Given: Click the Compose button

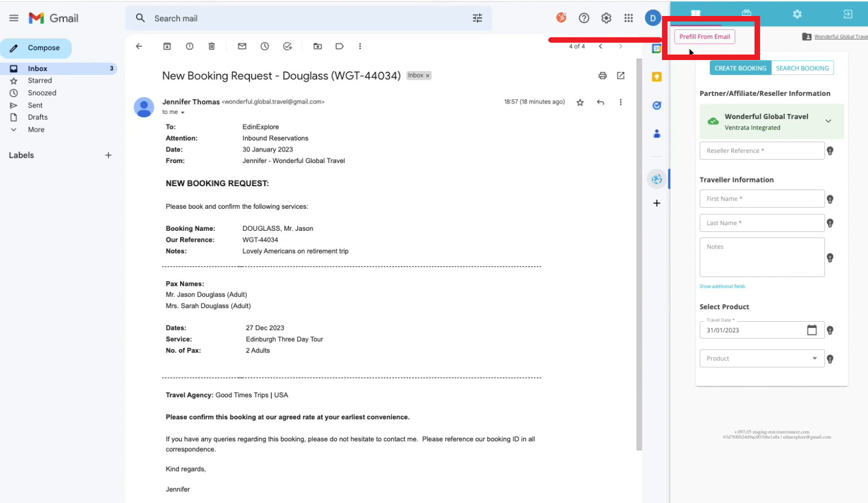Looking at the screenshot, I should tap(36, 48).
